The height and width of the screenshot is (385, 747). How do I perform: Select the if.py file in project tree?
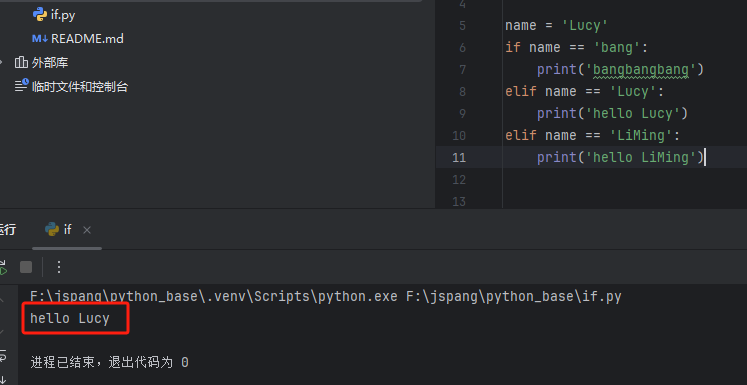(63, 15)
